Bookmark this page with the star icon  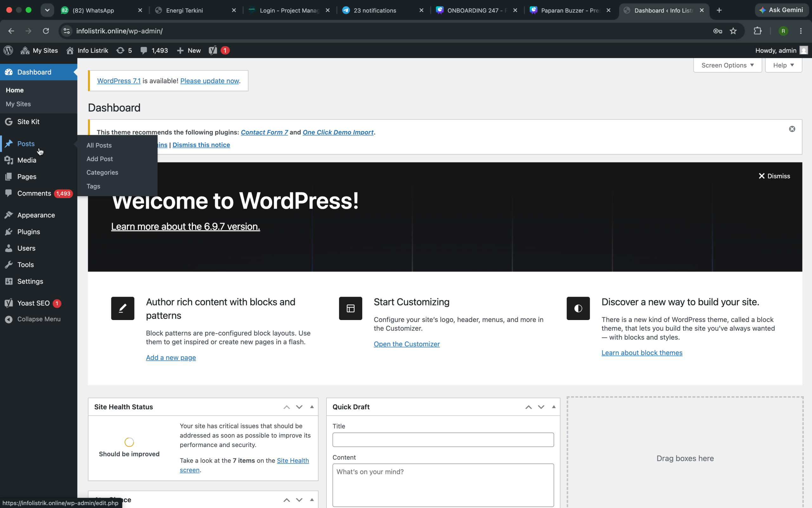[x=733, y=31]
